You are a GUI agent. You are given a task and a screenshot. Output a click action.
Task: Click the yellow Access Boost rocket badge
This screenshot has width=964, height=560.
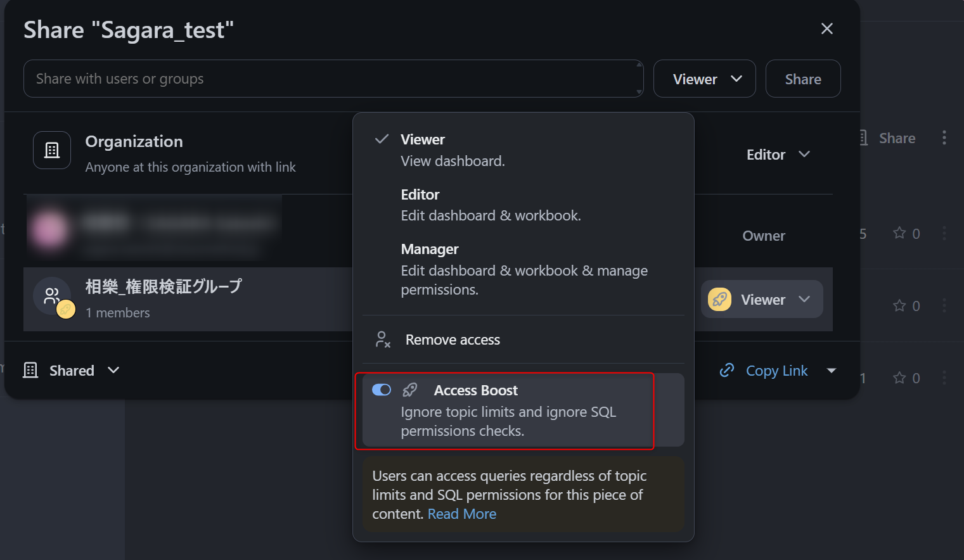coord(719,299)
